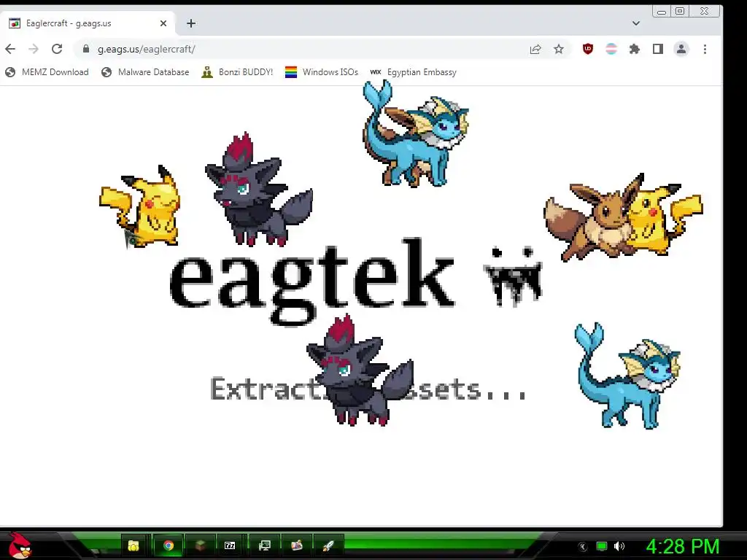Show hidden system tray icons
747x560 pixels.
(x=583, y=547)
